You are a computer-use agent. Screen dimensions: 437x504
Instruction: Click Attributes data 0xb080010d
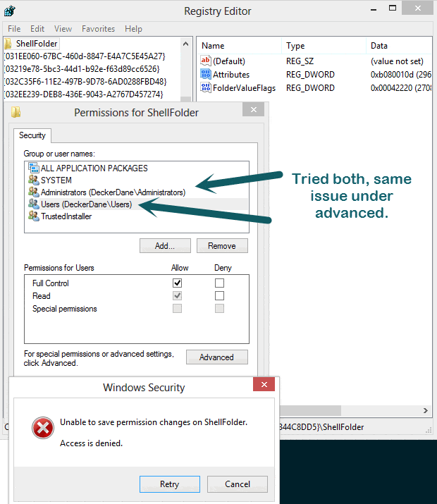(x=400, y=75)
